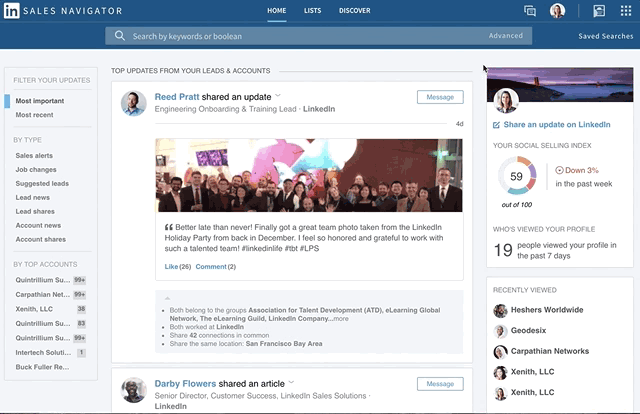
Task: Open Geodesix from Recently Viewed
Action: point(528,330)
